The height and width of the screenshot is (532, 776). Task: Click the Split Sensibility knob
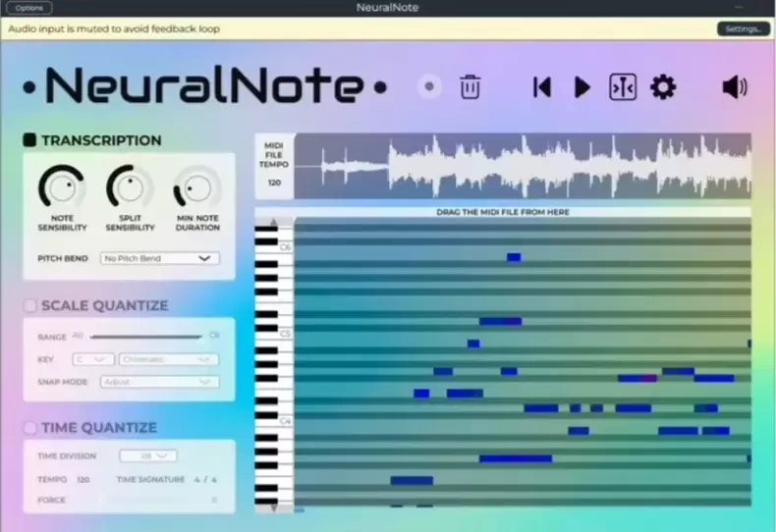(130, 187)
